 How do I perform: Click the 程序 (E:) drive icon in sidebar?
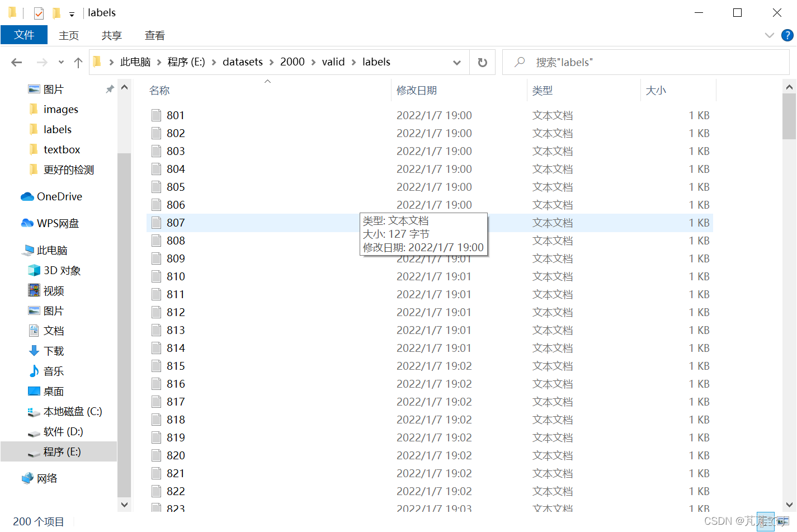[x=34, y=453]
